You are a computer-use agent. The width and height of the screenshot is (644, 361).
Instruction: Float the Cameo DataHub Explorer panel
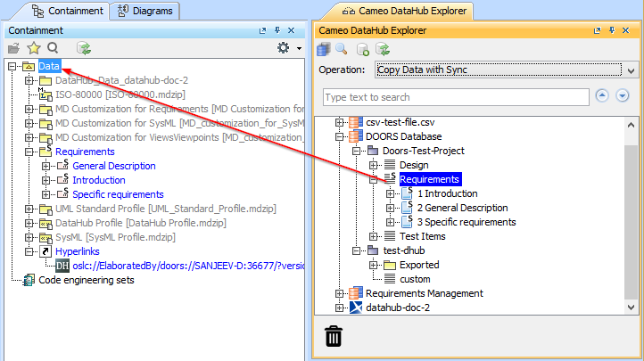[x=598, y=30]
